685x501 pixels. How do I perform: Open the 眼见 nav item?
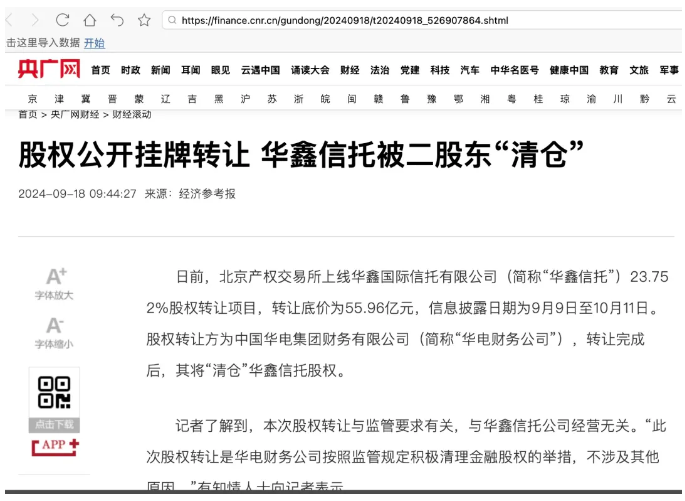[221, 70]
